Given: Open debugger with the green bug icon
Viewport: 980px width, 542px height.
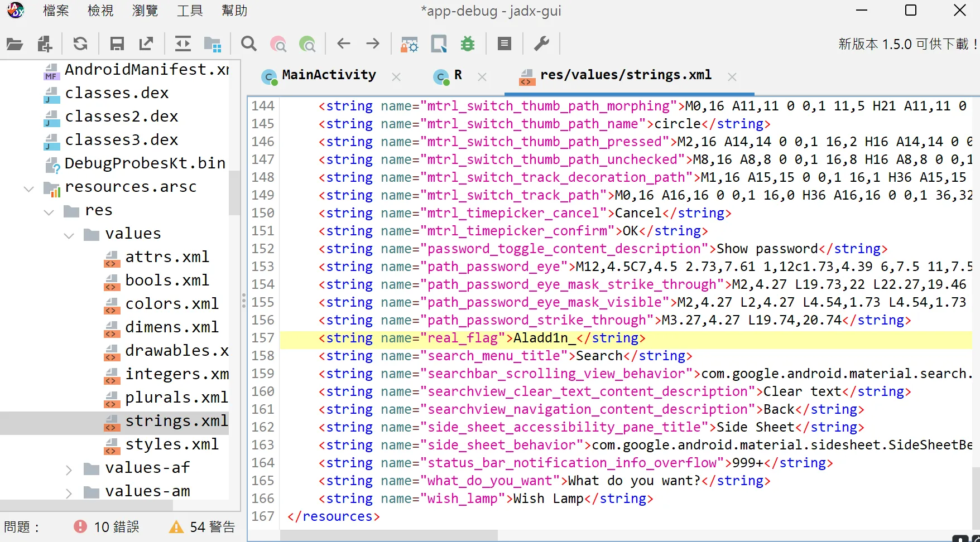Looking at the screenshot, I should pyautogui.click(x=468, y=44).
